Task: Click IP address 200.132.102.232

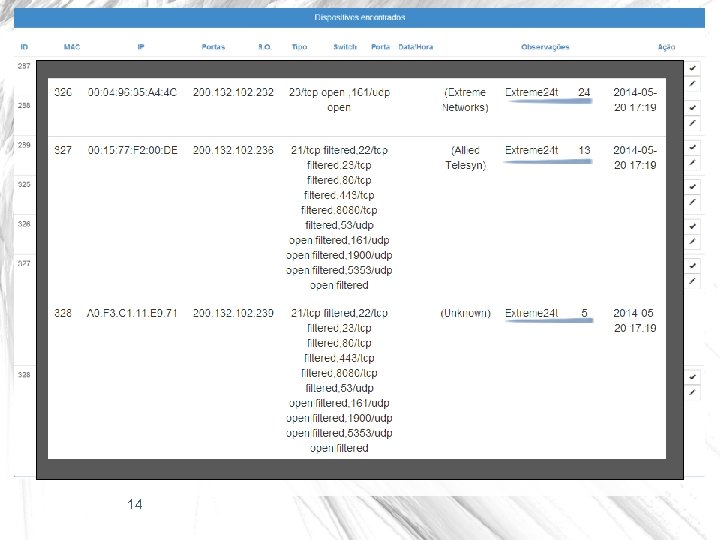Action: click(233, 92)
